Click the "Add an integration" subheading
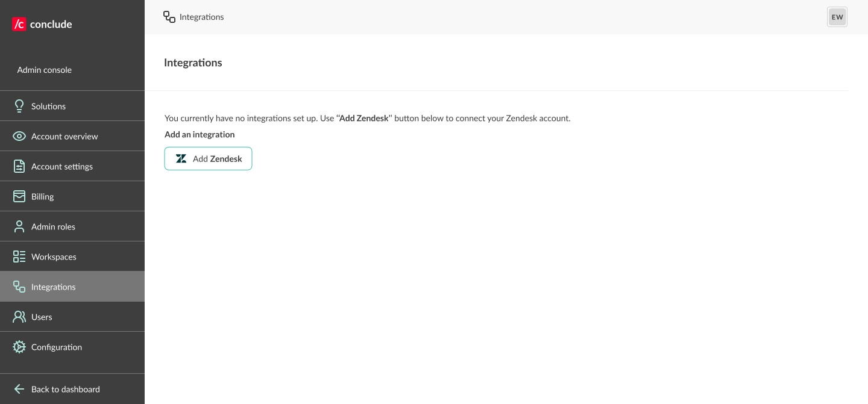The image size is (868, 404). coord(200,134)
